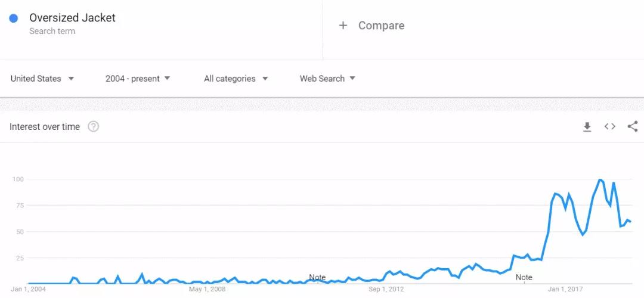This screenshot has height=298, width=644.
Task: Click the Interest over time heading
Action: (45, 126)
